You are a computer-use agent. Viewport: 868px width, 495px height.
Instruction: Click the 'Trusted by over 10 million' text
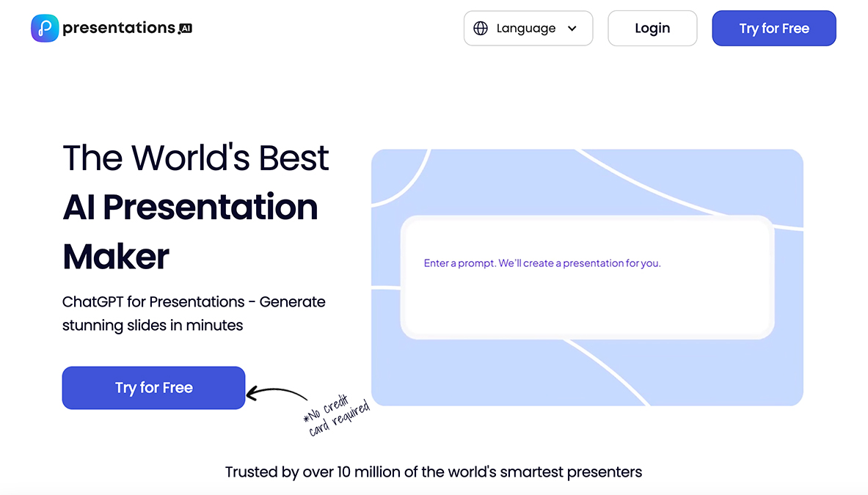point(433,472)
